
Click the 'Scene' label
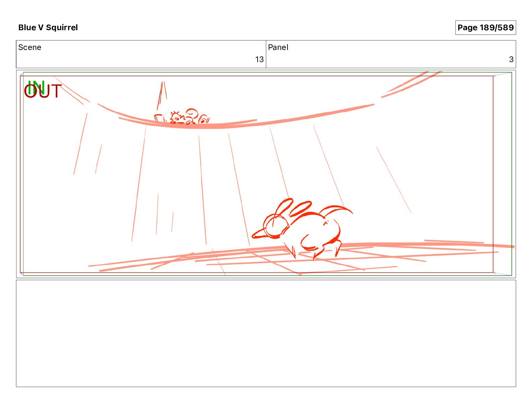(x=30, y=47)
